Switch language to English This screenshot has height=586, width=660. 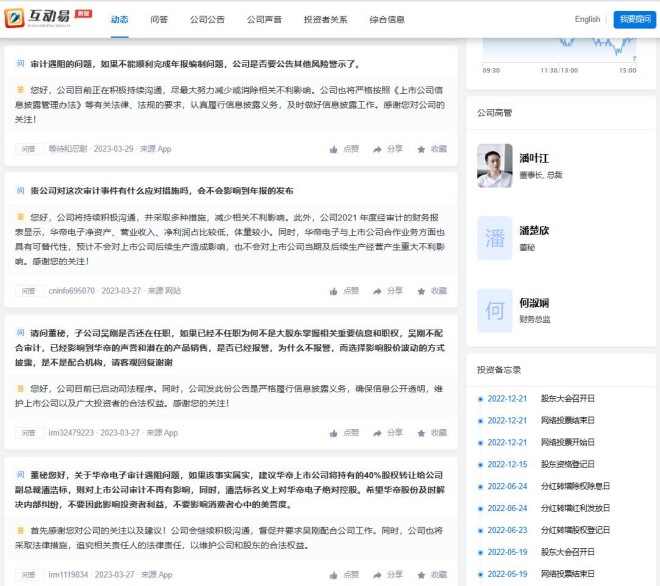587,19
